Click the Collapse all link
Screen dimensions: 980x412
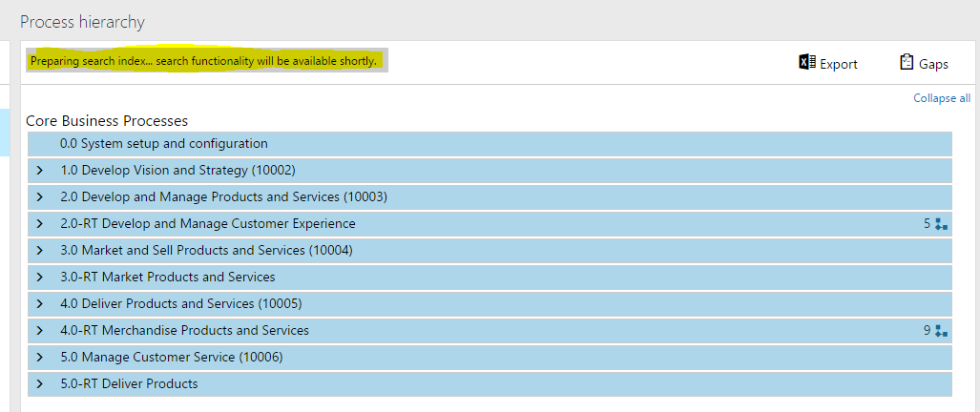pos(941,98)
